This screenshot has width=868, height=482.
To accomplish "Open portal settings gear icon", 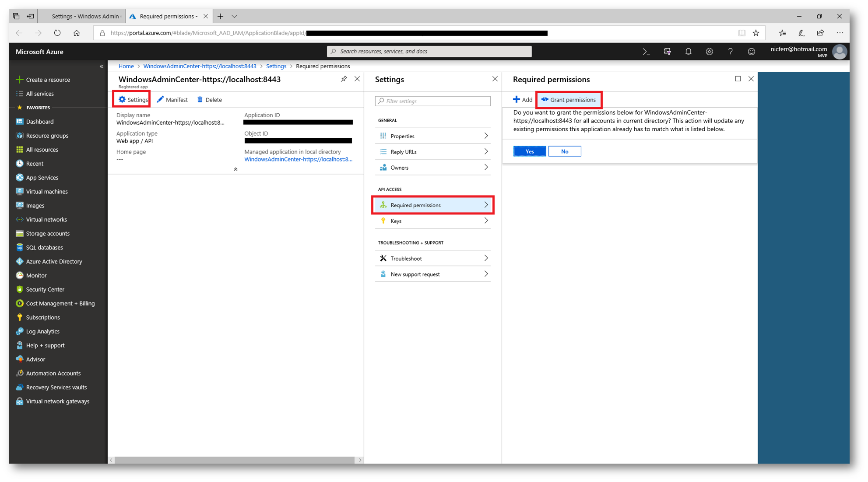I will click(x=709, y=52).
